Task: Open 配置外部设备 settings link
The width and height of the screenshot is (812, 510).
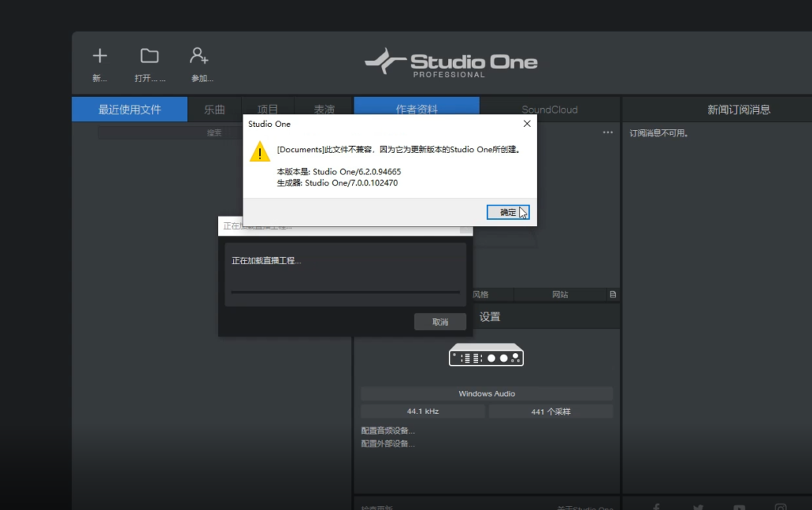Action: (387, 443)
